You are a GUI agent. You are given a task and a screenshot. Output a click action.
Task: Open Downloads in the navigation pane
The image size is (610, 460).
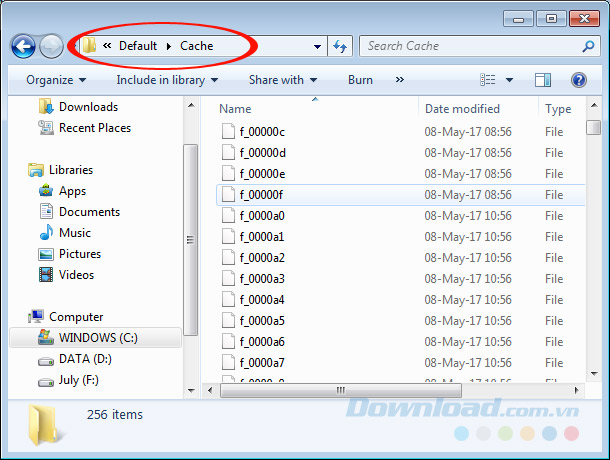click(x=88, y=107)
